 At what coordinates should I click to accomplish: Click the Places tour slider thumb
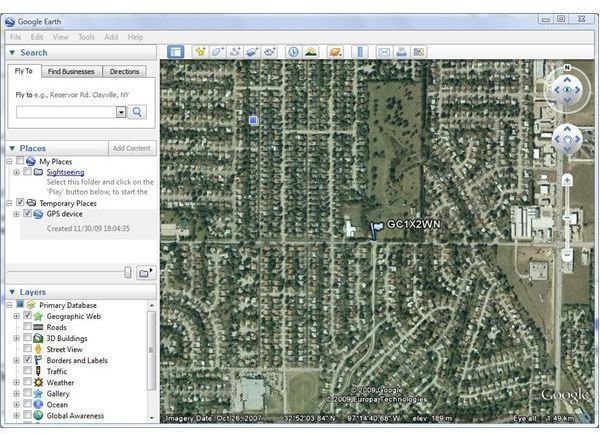[128, 272]
